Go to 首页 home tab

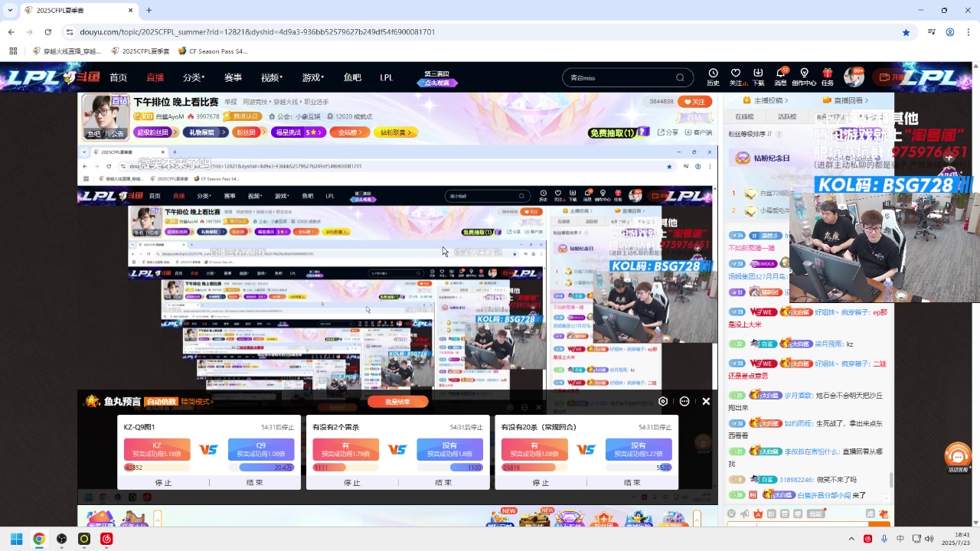118,77
